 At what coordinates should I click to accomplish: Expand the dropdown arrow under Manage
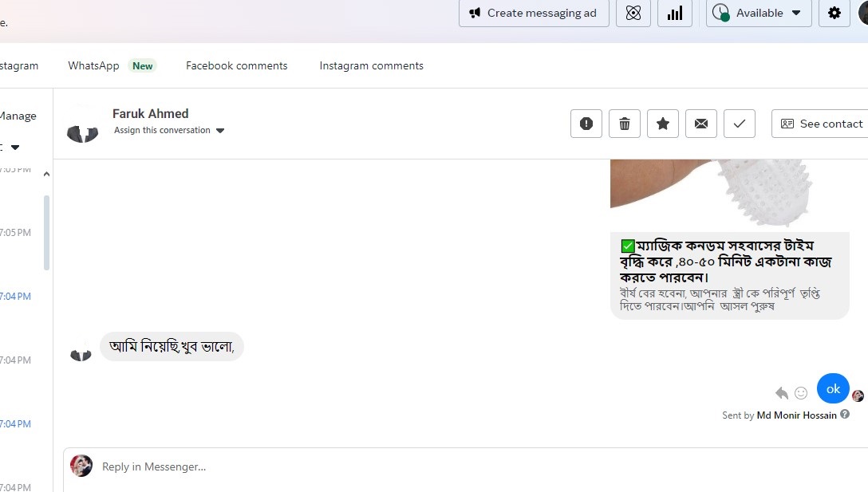14,148
